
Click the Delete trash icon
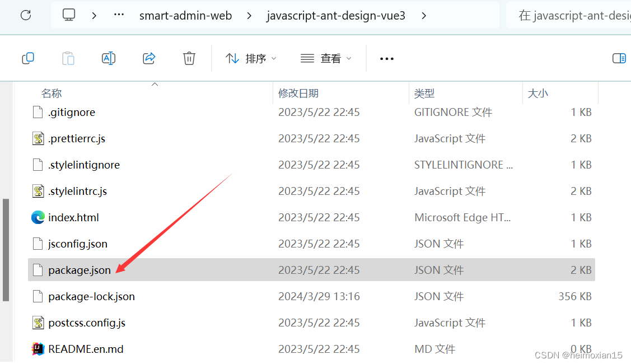(x=189, y=58)
